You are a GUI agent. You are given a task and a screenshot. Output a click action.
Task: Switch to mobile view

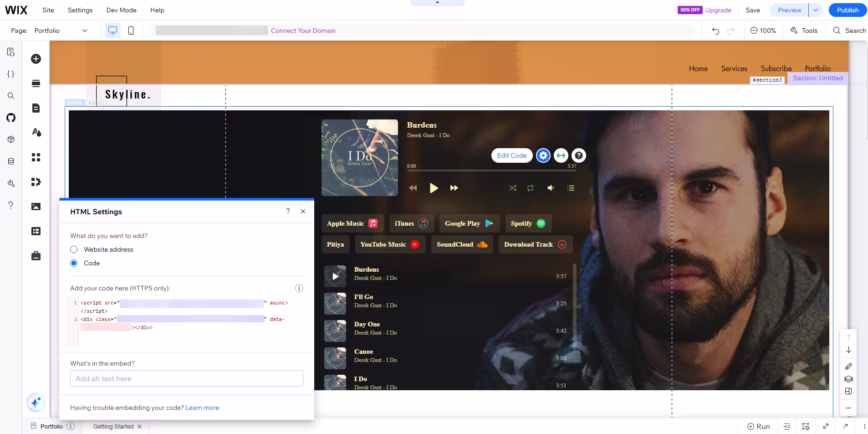[131, 31]
